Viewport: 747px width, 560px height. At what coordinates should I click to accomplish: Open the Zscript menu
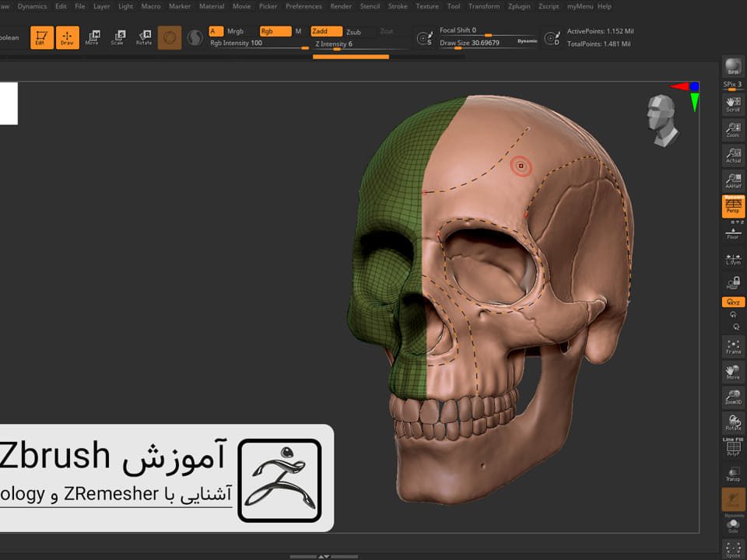[x=549, y=6]
